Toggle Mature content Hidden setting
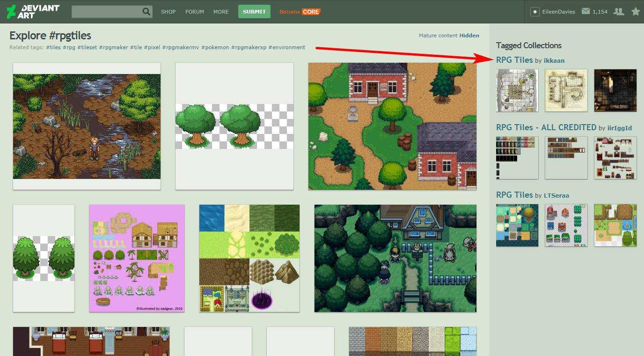The height and width of the screenshot is (356, 644). tap(469, 36)
